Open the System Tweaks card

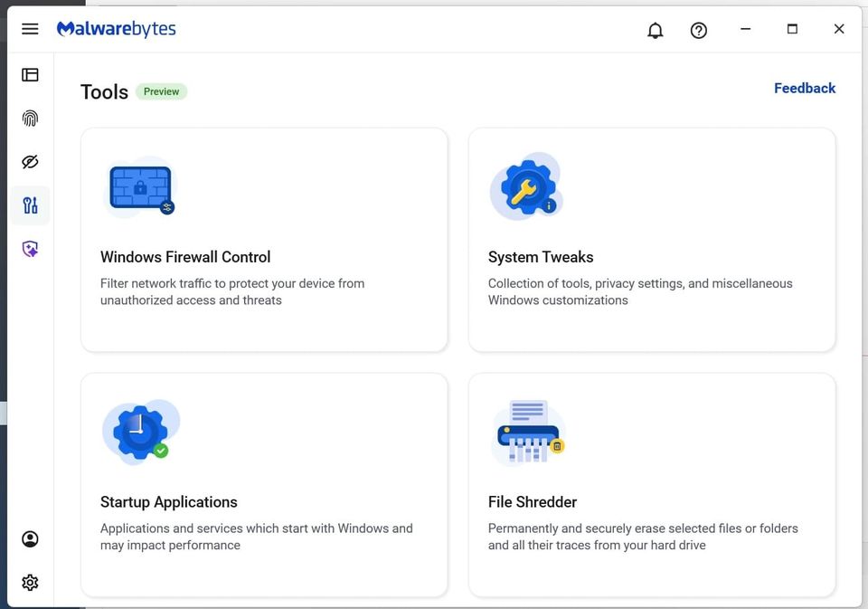651,239
